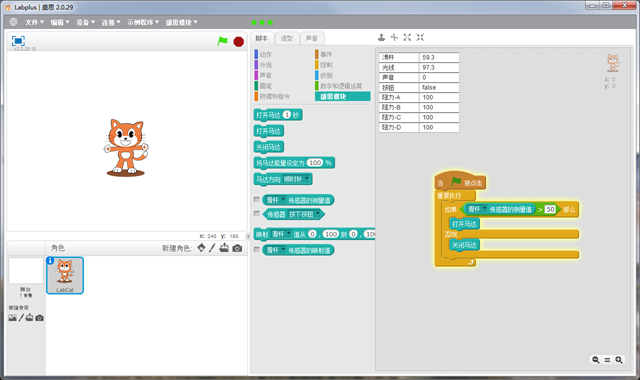This screenshot has height=380, width=640.
Task: Select the shrink sprite tool
Action: [x=420, y=38]
